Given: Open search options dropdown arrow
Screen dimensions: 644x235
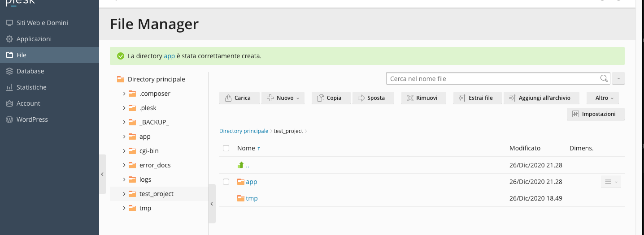Looking at the screenshot, I should click(618, 78).
